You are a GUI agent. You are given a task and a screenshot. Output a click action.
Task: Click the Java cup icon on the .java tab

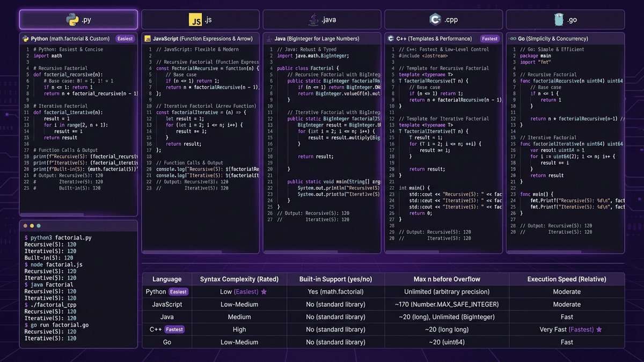point(314,19)
